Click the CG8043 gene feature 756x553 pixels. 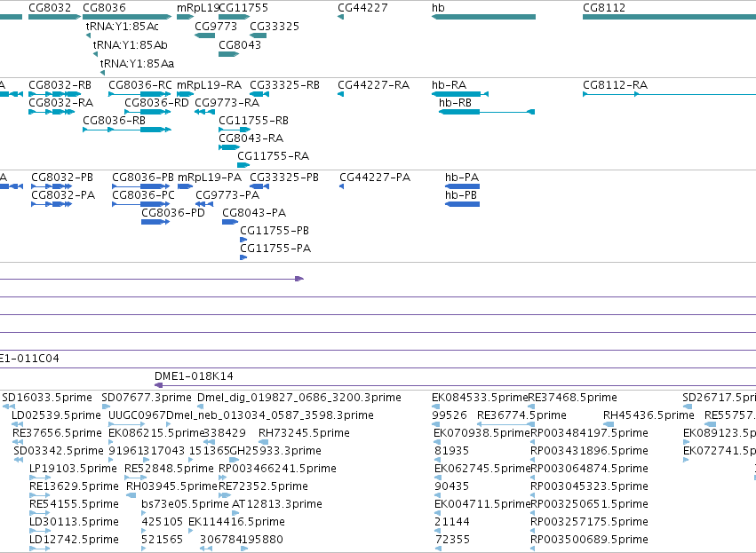(229, 54)
